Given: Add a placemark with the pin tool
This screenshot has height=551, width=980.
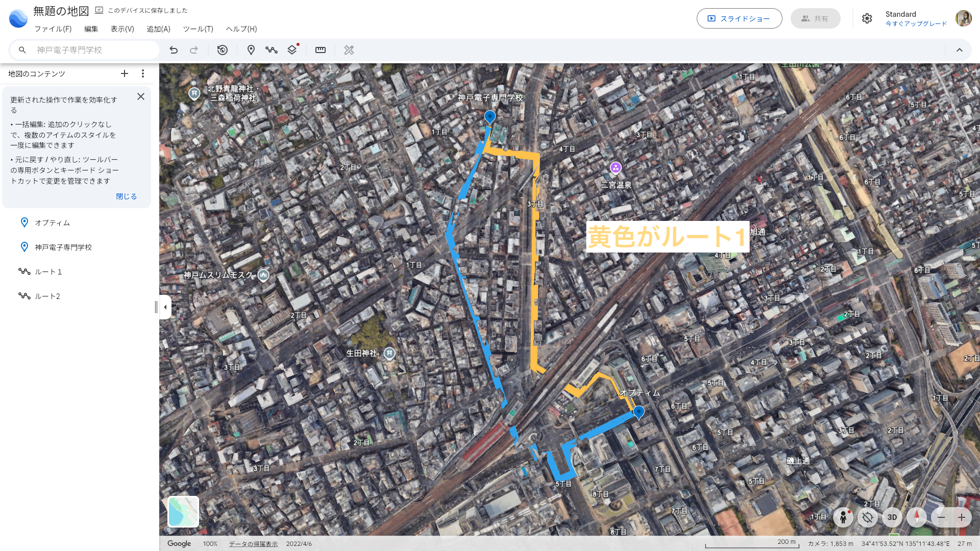Looking at the screenshot, I should point(251,50).
